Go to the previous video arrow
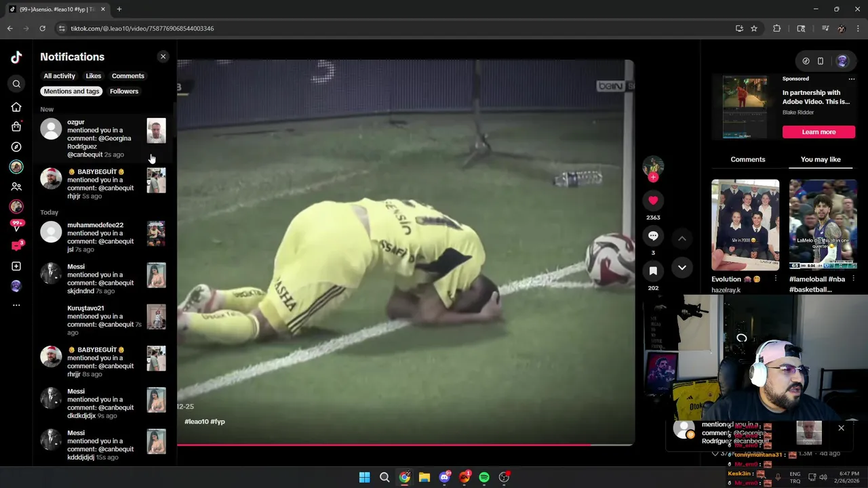Screen dimensions: 868x488 (x=682, y=239)
